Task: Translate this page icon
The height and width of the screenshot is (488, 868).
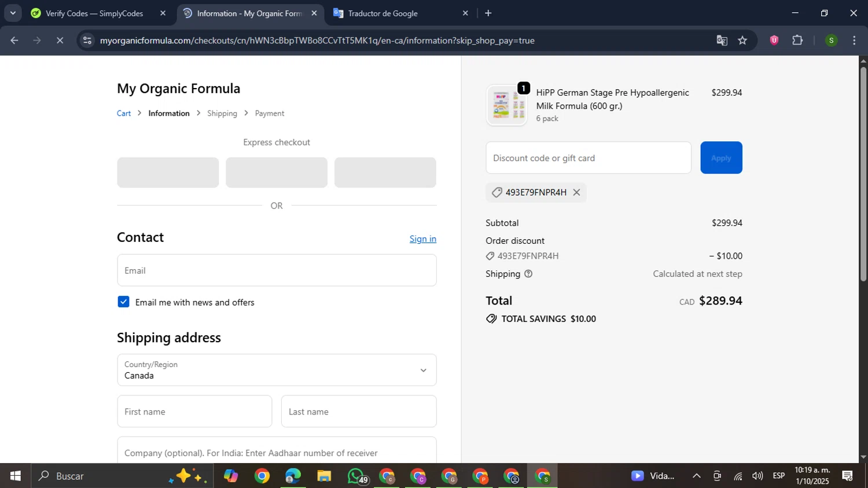Action: pos(722,41)
